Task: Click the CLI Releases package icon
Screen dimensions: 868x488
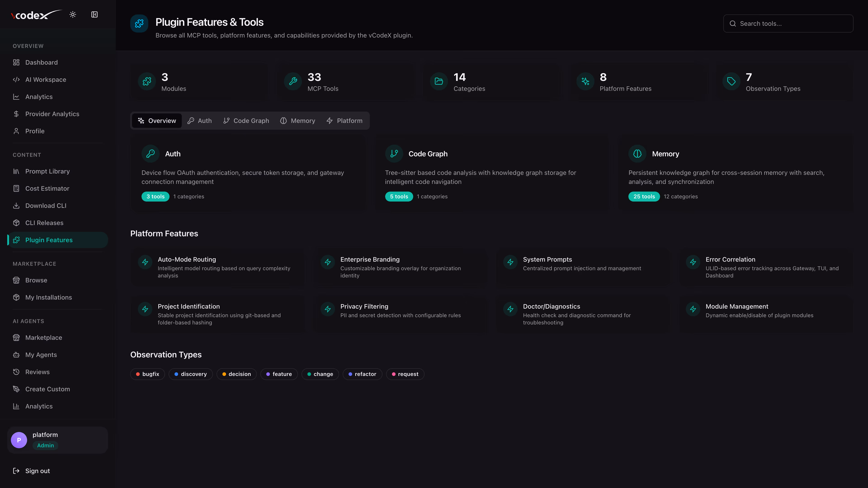Action: (16, 223)
